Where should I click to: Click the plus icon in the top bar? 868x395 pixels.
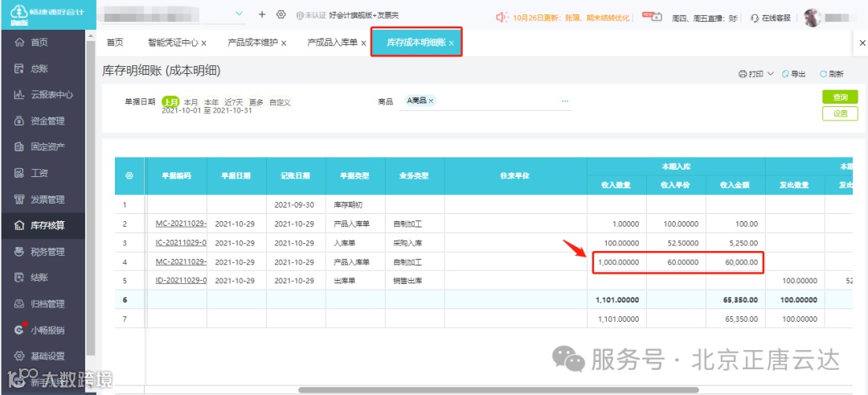tap(262, 14)
